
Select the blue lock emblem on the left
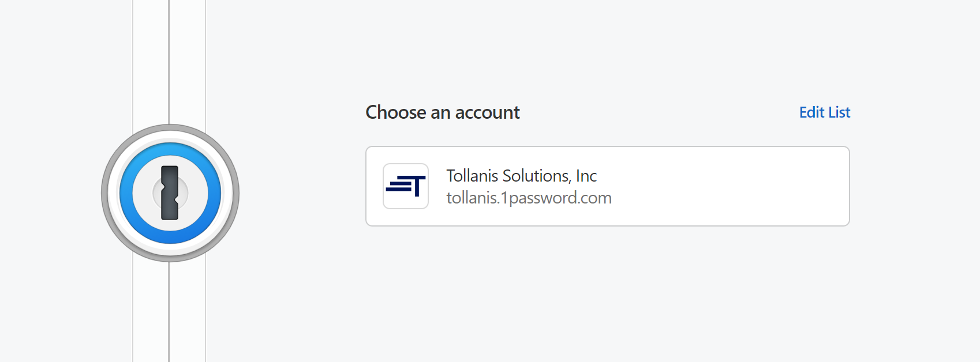[171, 193]
